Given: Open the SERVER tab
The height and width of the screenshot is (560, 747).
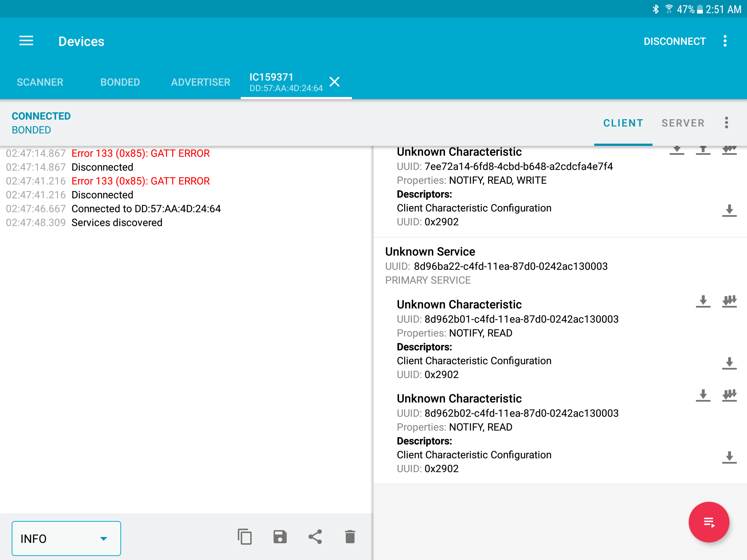Looking at the screenshot, I should [x=683, y=123].
